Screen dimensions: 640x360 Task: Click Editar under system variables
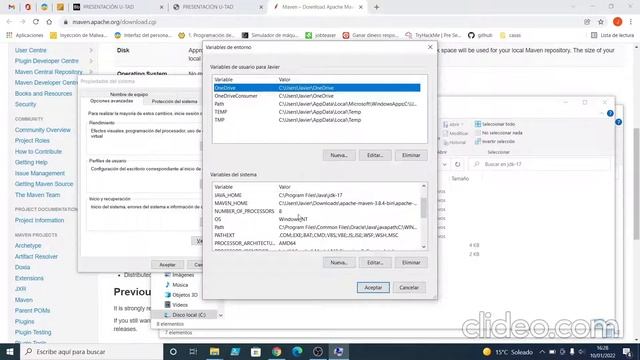click(x=375, y=263)
